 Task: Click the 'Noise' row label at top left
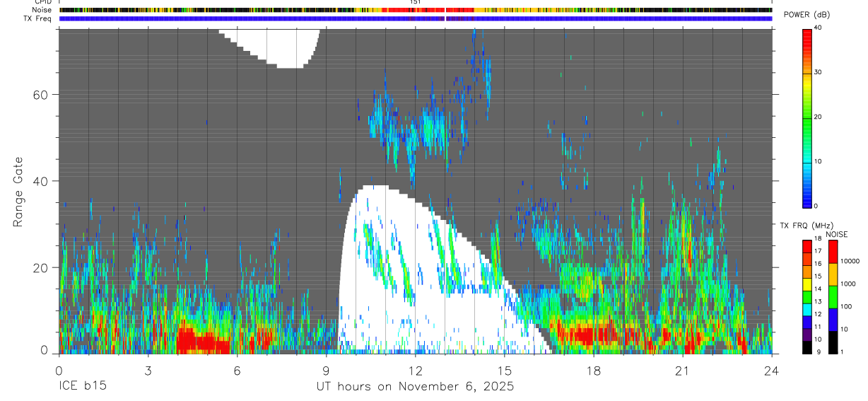(x=42, y=10)
